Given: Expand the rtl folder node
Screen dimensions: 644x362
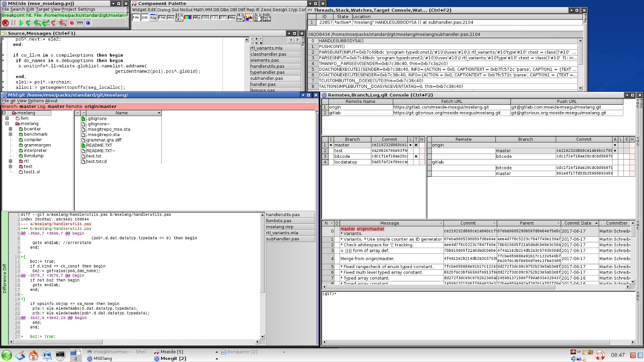Looking at the screenshot, I should click(11, 161).
